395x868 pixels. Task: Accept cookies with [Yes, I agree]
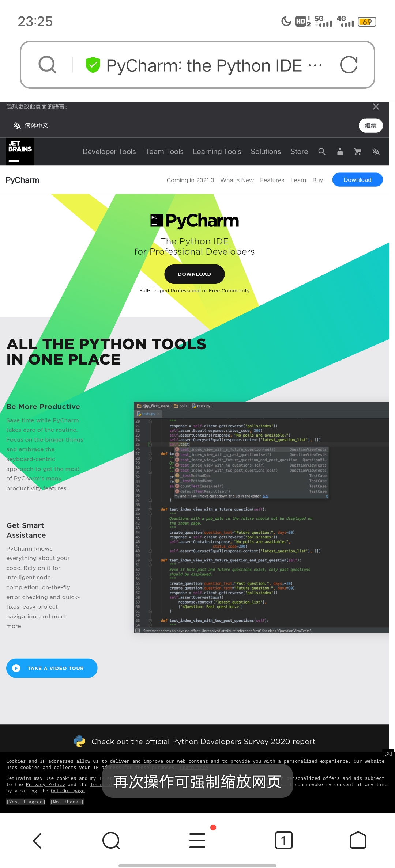click(26, 802)
